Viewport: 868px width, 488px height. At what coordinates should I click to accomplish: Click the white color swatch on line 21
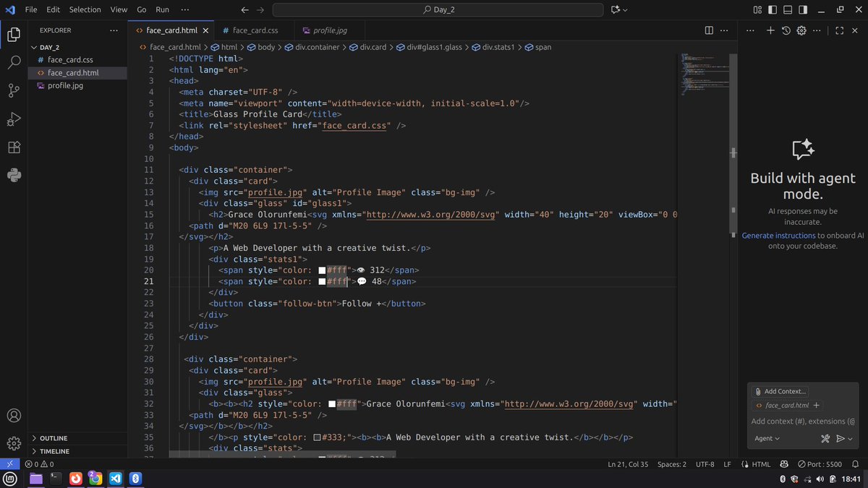[323, 282]
